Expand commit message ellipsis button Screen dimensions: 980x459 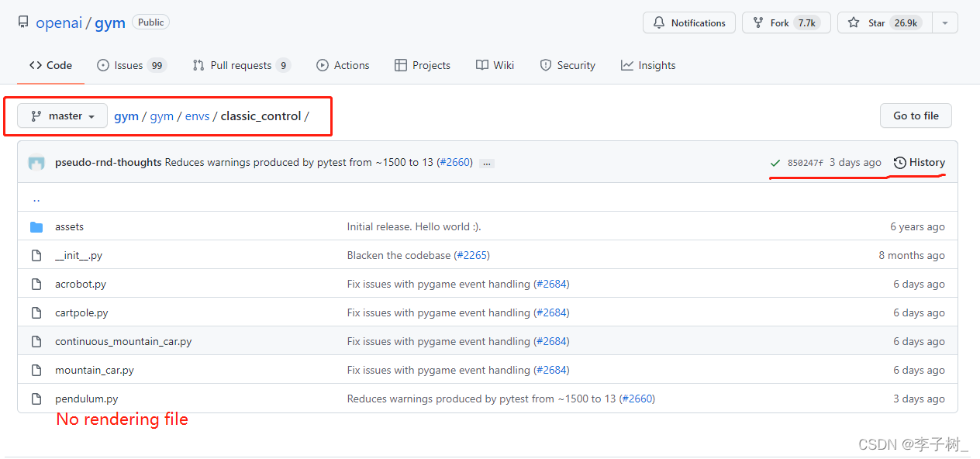(x=487, y=163)
